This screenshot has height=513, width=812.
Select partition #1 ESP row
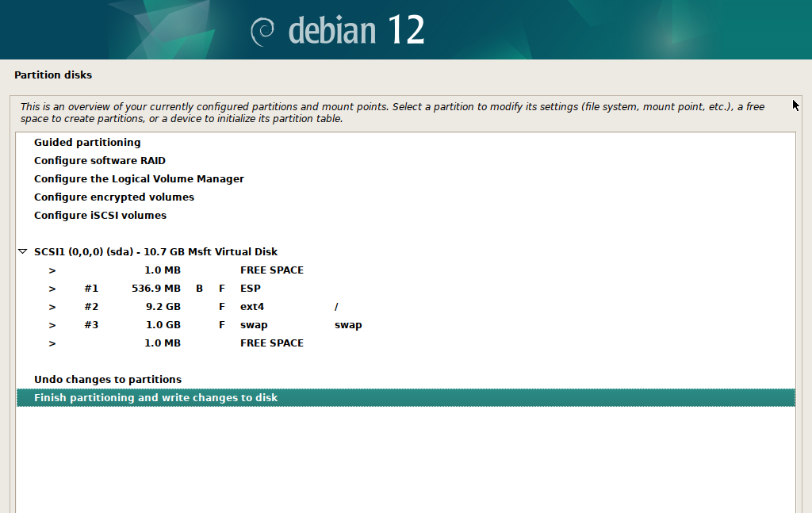pyautogui.click(x=405, y=289)
